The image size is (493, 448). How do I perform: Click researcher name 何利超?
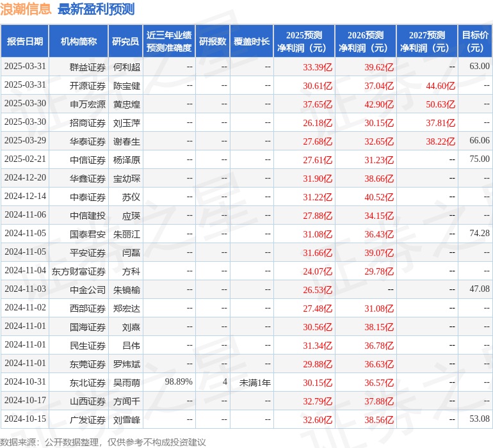[127, 67]
